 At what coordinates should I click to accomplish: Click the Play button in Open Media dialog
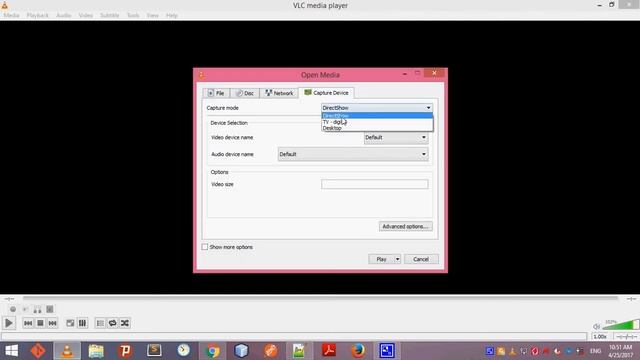[381, 259]
